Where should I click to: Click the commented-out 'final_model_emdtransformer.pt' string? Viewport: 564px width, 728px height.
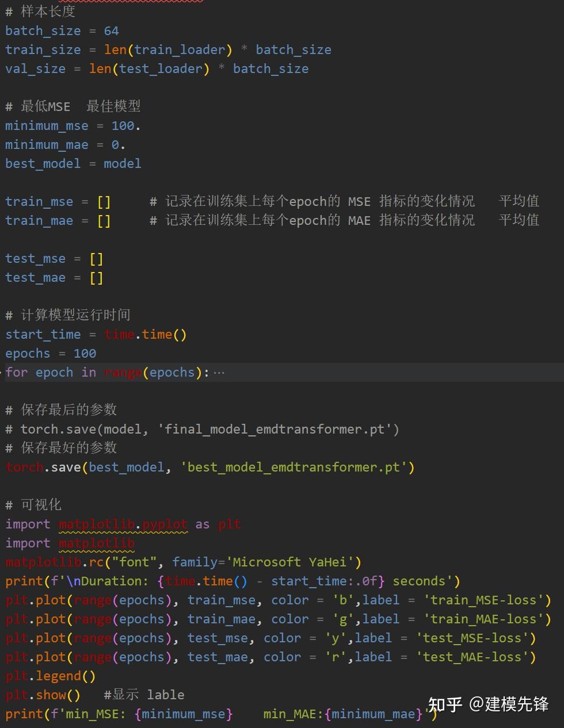[275, 430]
